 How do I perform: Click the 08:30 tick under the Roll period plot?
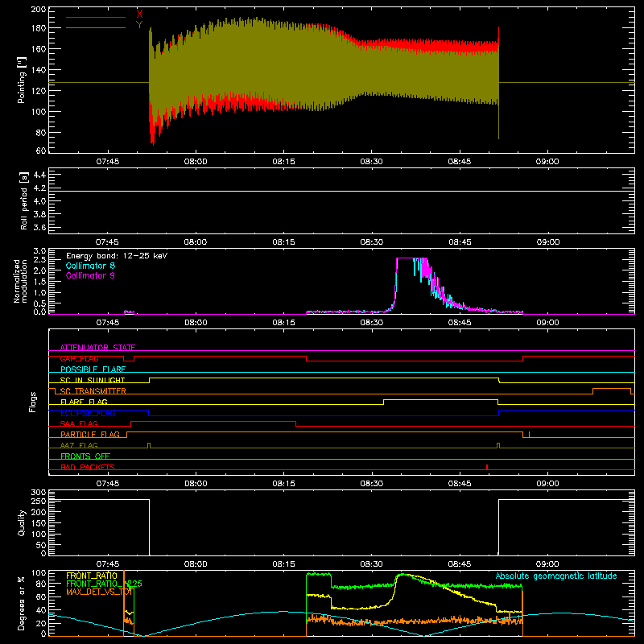tap(371, 242)
